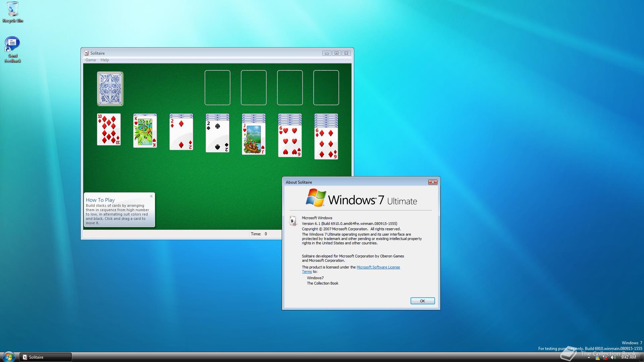This screenshot has height=362, width=644.
Task: Click the action center warning tray icon
Action: 597,357
